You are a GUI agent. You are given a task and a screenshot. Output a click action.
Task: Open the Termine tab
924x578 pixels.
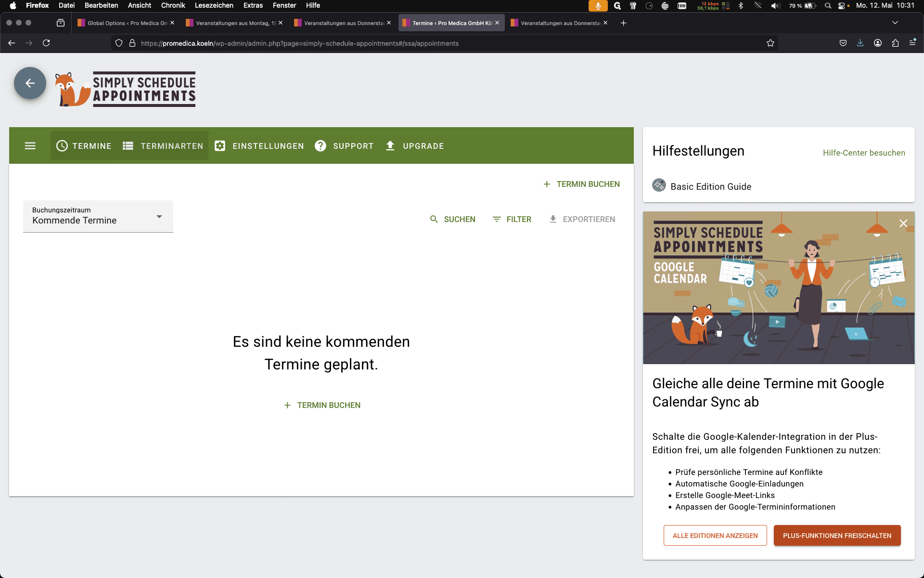click(84, 146)
